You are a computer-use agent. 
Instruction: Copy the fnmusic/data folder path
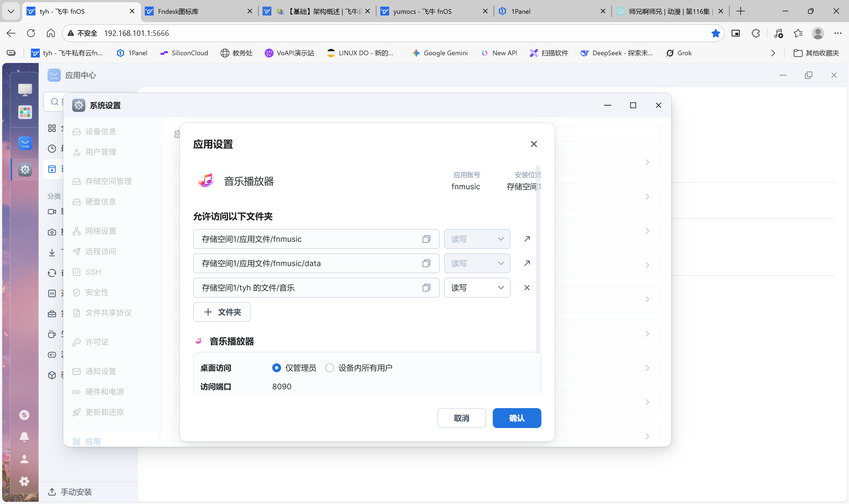coord(426,264)
